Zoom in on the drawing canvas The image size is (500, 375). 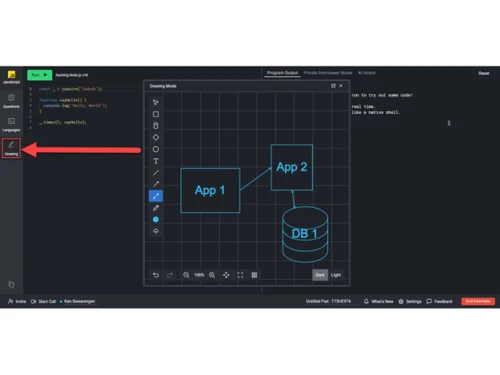pyautogui.click(x=212, y=275)
